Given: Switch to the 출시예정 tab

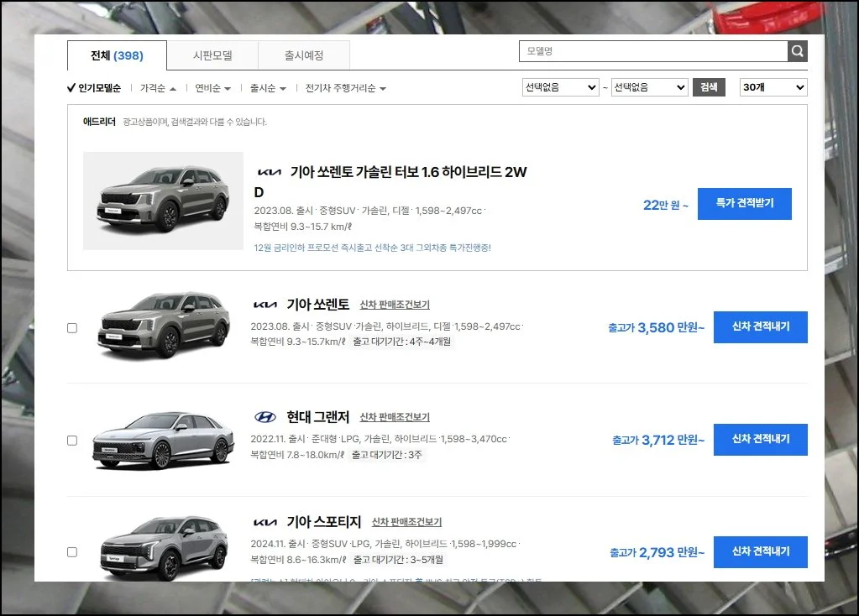Looking at the screenshot, I should pyautogui.click(x=303, y=56).
